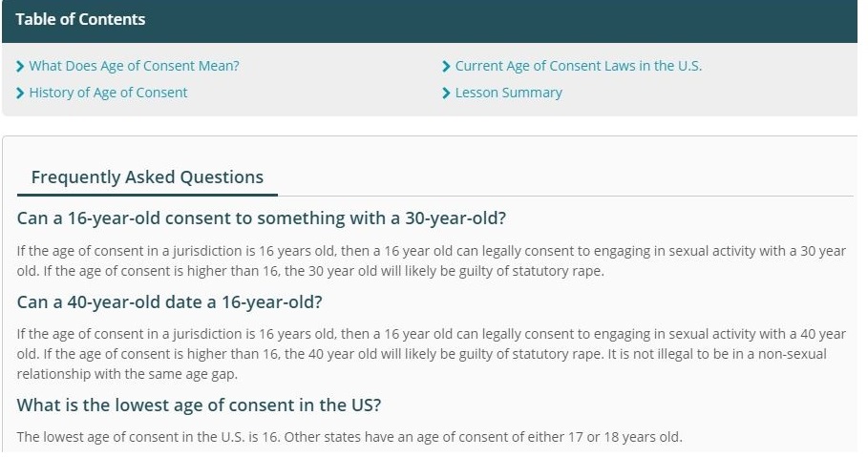Click the dark underline beneath the FAQ tab
This screenshot has height=457, width=868.
[x=147, y=195]
